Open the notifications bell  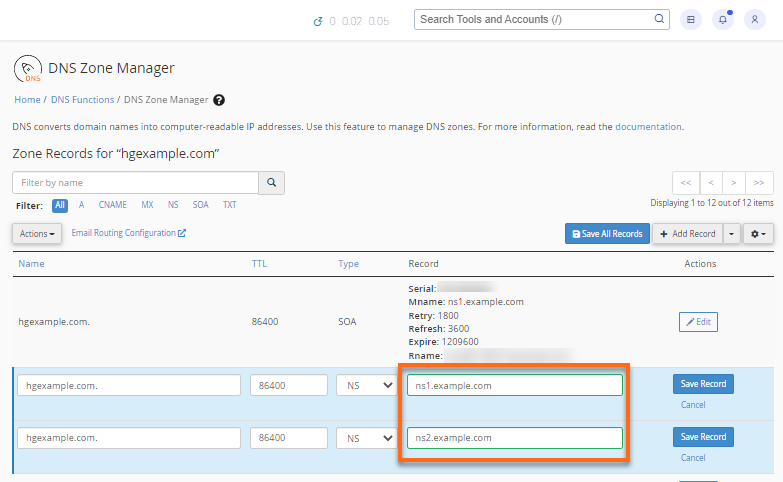[723, 19]
